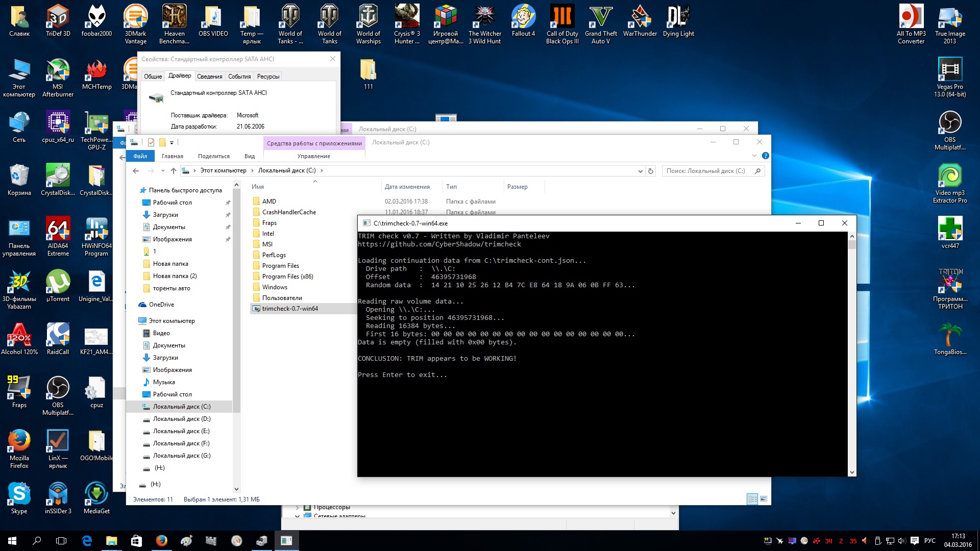Launch the µTorrent desktop shortcut
The height and width of the screenshot is (551, 980).
58,286
